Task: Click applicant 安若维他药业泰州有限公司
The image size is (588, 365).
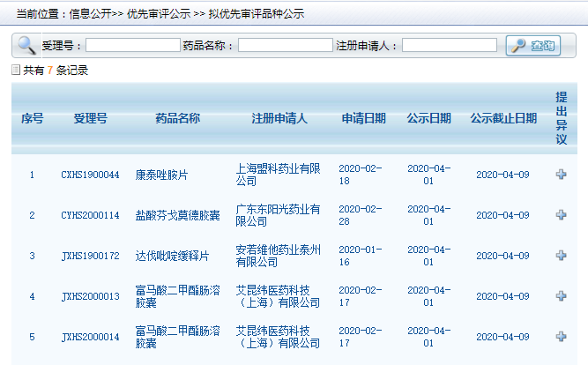Action: (278, 256)
